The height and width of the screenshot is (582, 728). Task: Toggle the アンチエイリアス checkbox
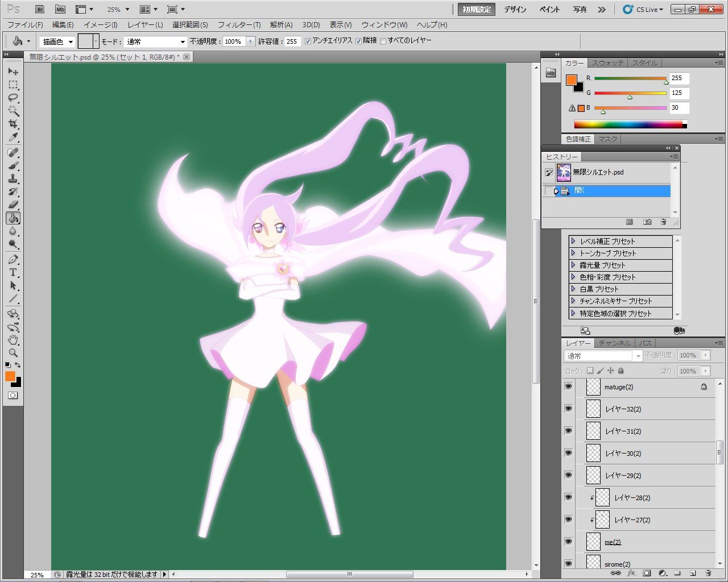click(x=308, y=41)
